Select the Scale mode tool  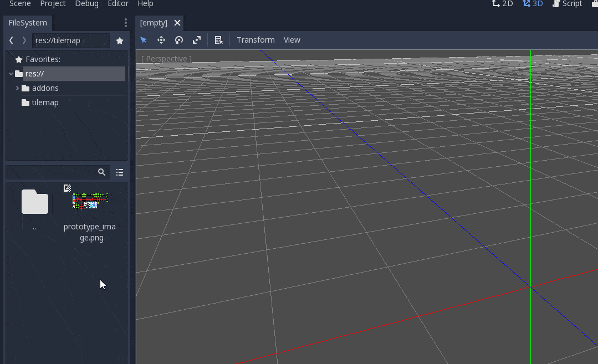[196, 39]
